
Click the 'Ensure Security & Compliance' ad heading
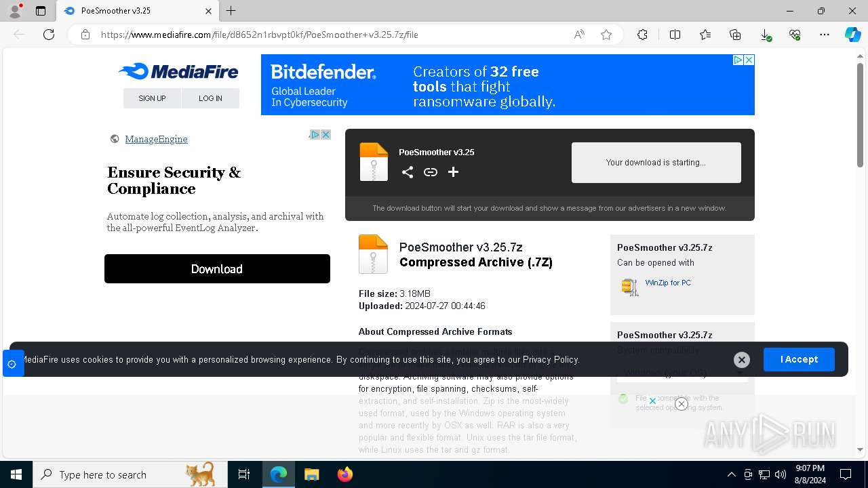(174, 180)
